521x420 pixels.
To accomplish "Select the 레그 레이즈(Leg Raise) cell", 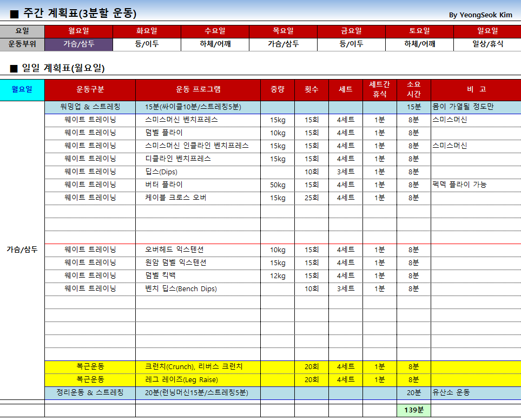I will click(x=198, y=379).
